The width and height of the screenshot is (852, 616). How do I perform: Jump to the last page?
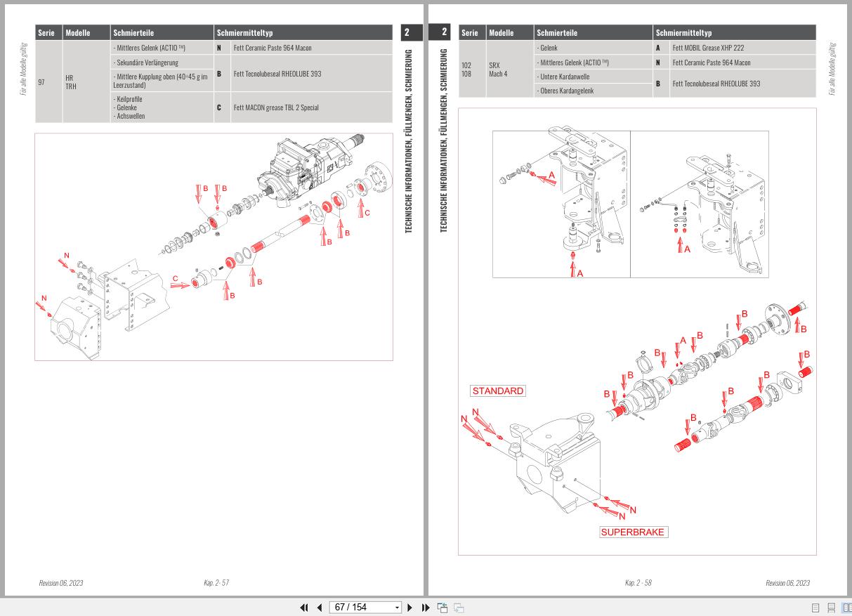pos(426,608)
